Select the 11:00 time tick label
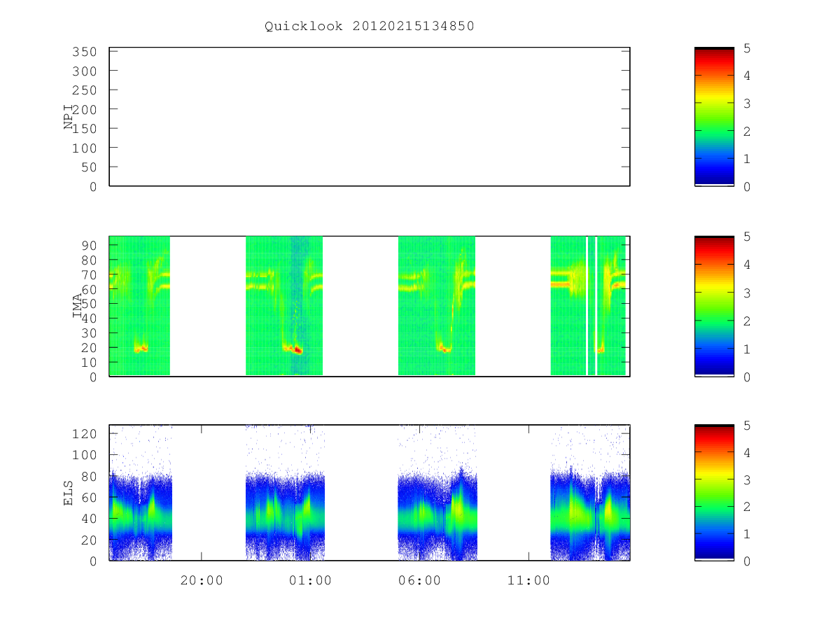The height and width of the screenshot is (630, 840). coord(528,580)
